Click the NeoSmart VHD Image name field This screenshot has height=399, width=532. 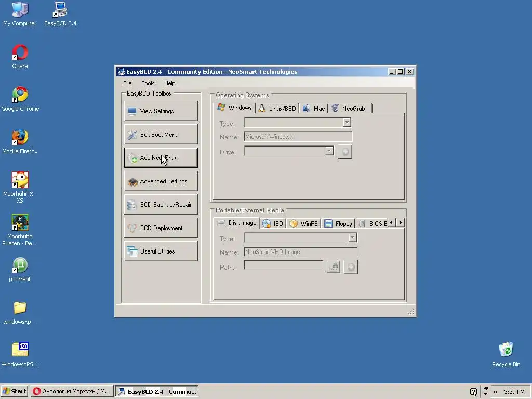click(301, 252)
